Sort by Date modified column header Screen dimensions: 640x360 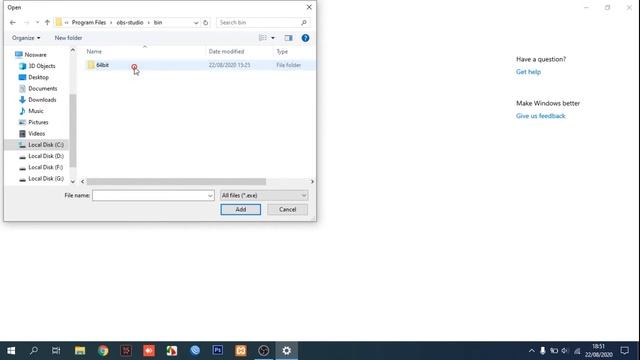click(x=226, y=51)
